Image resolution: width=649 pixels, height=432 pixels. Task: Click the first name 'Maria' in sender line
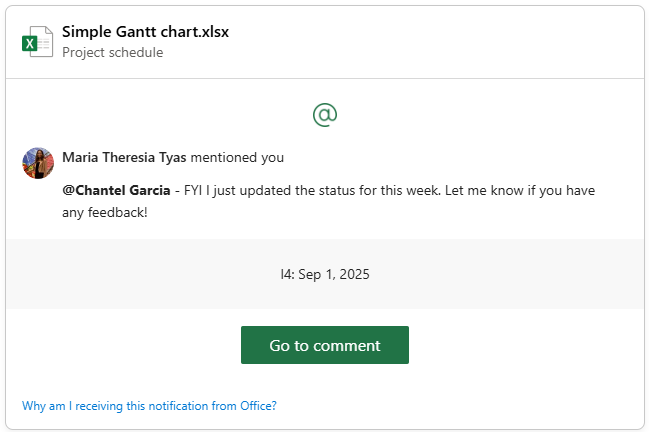[x=80, y=157]
